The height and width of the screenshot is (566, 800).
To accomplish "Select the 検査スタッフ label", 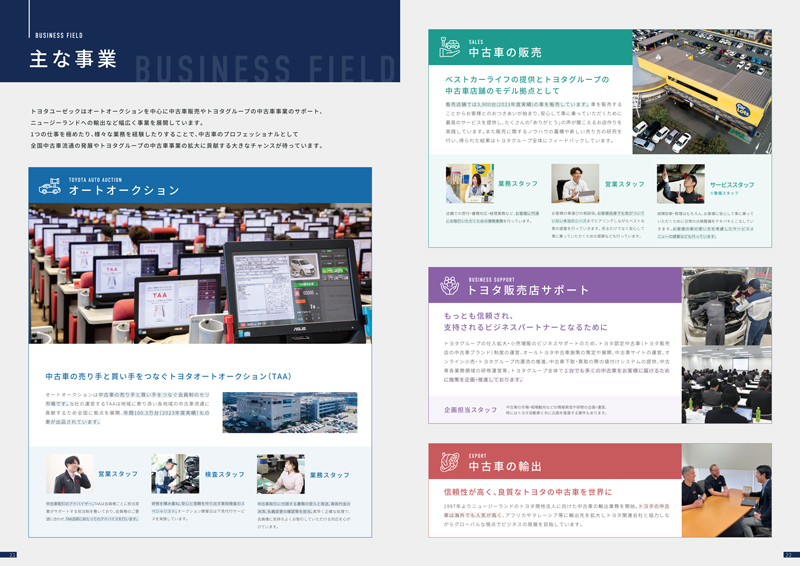I will (224, 475).
